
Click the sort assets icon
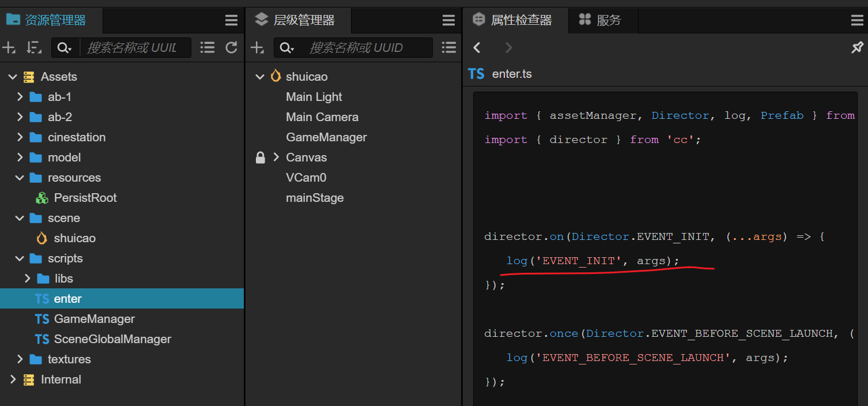point(34,48)
